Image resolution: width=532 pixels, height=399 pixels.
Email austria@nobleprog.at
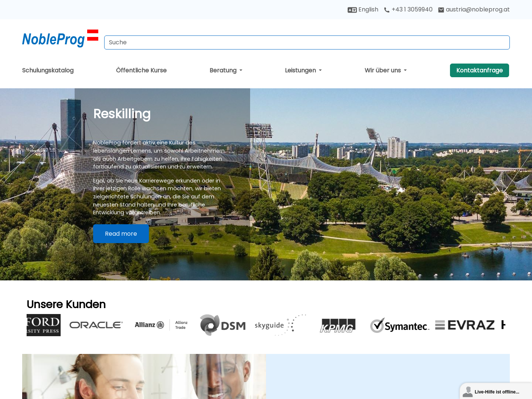478,10
